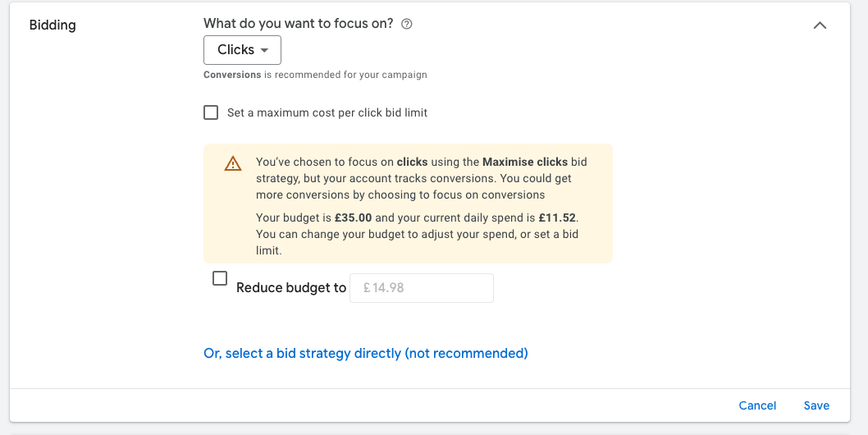Click the bold "Maximise clicks" strategy name
The image size is (868, 435).
tap(525, 162)
